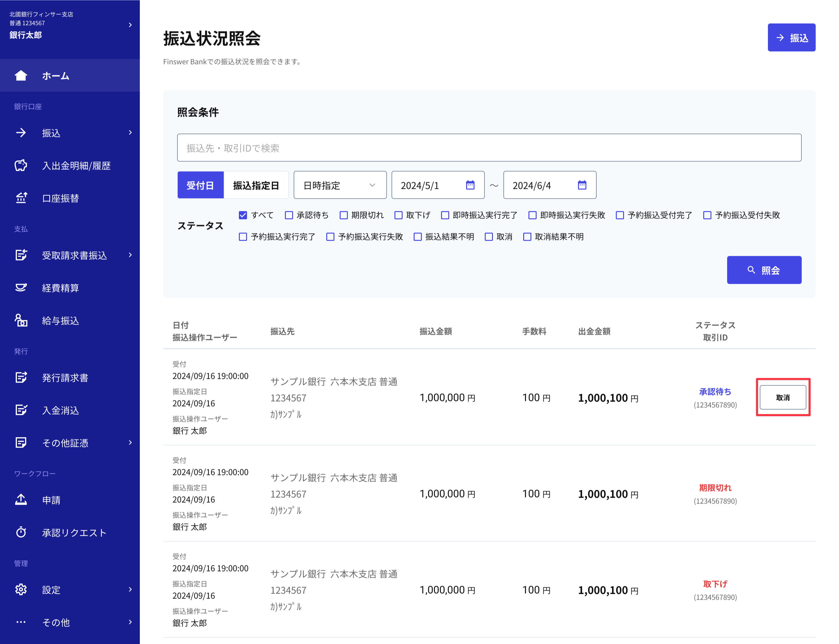Select the 受付日 tab
The height and width of the screenshot is (644, 839).
point(200,185)
